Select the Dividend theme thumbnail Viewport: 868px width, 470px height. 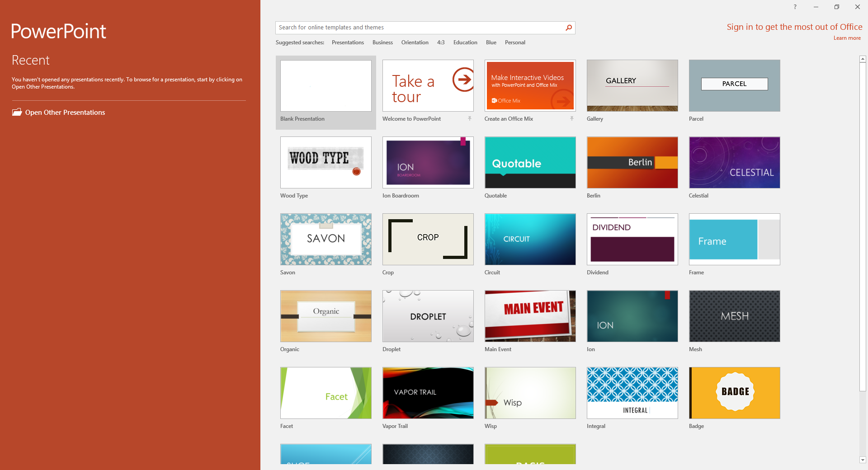632,240
